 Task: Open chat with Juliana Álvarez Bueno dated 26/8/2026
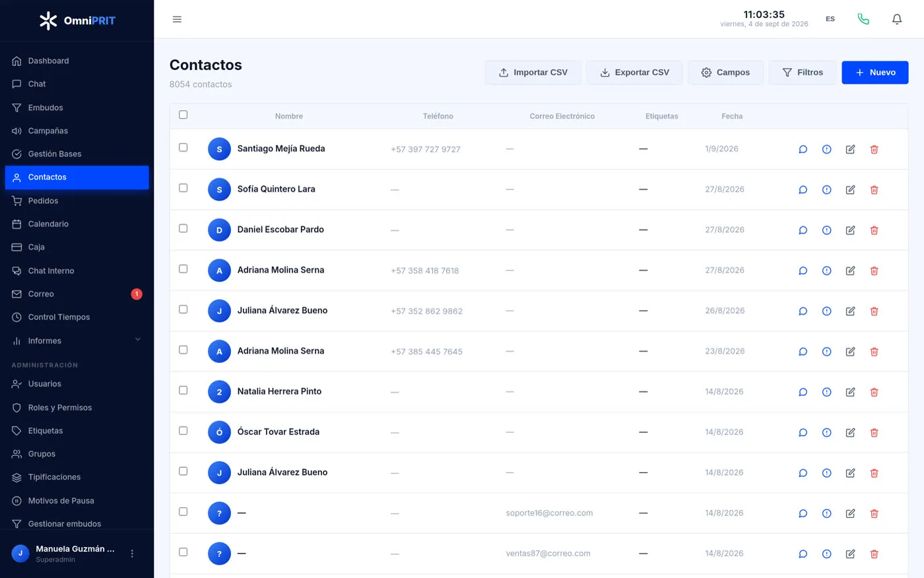pos(803,311)
